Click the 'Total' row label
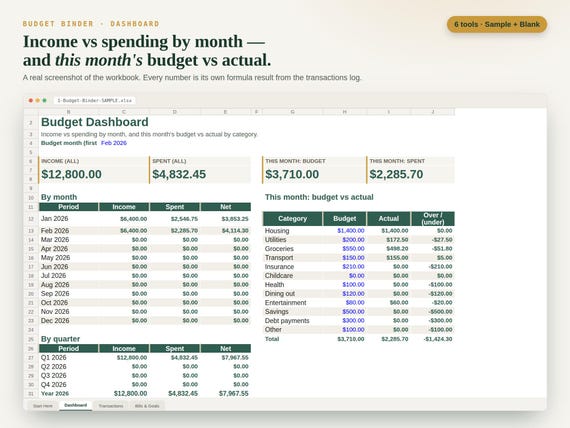Viewport: 570px width, 428px height. click(x=272, y=339)
